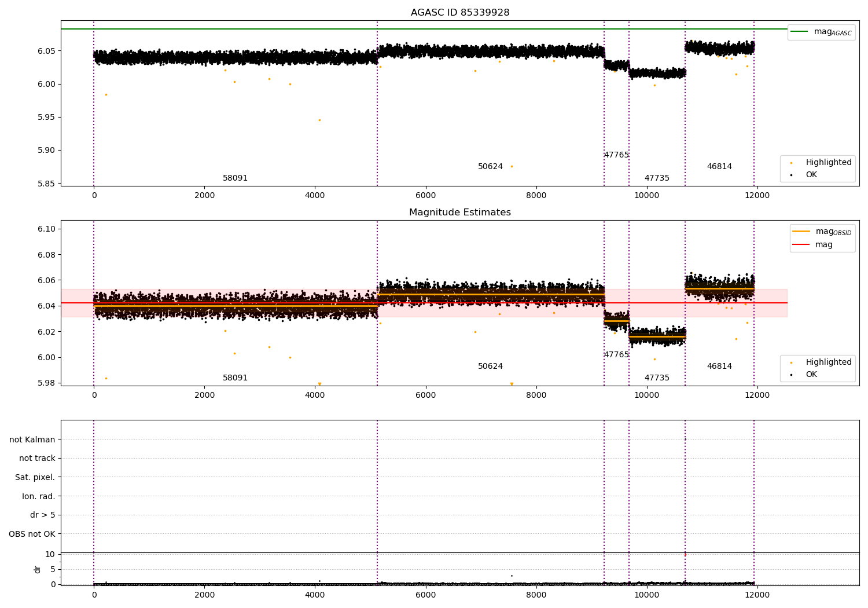Viewport: 868px width, 608px height.
Task: Click the lowest orange outlier point in top panel
Action: [x=512, y=166]
